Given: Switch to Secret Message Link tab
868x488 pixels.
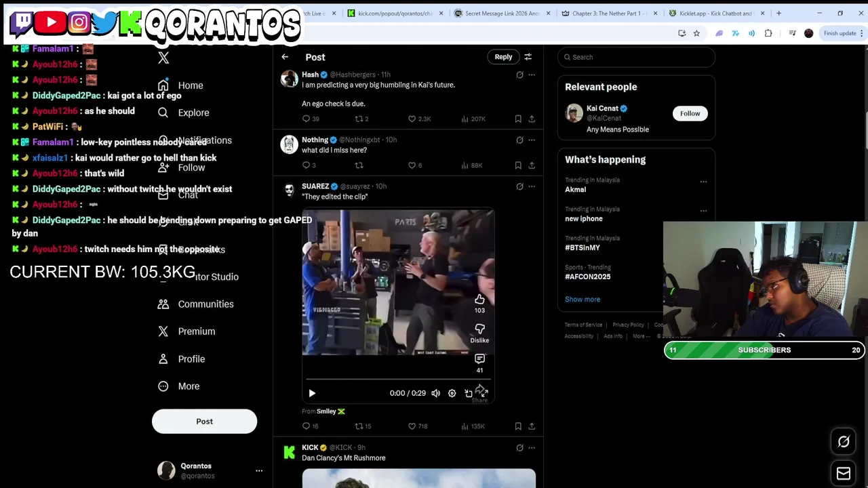Looking at the screenshot, I should coord(502,13).
